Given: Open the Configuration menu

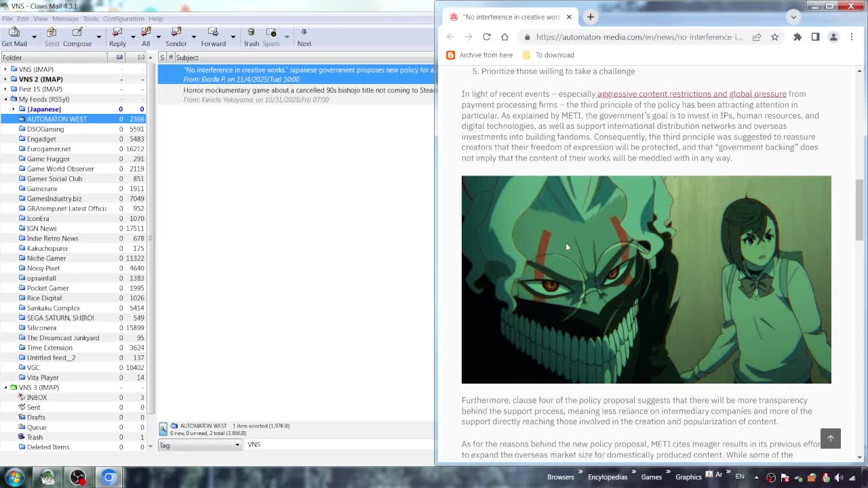Looking at the screenshot, I should [123, 18].
